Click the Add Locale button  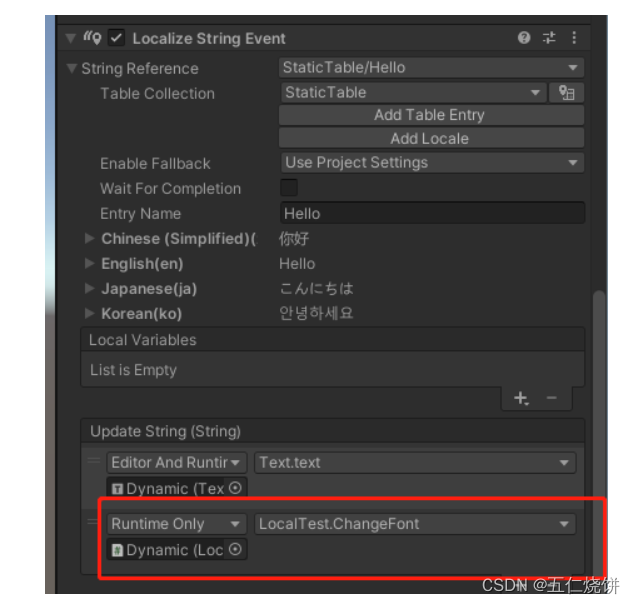[x=431, y=139]
